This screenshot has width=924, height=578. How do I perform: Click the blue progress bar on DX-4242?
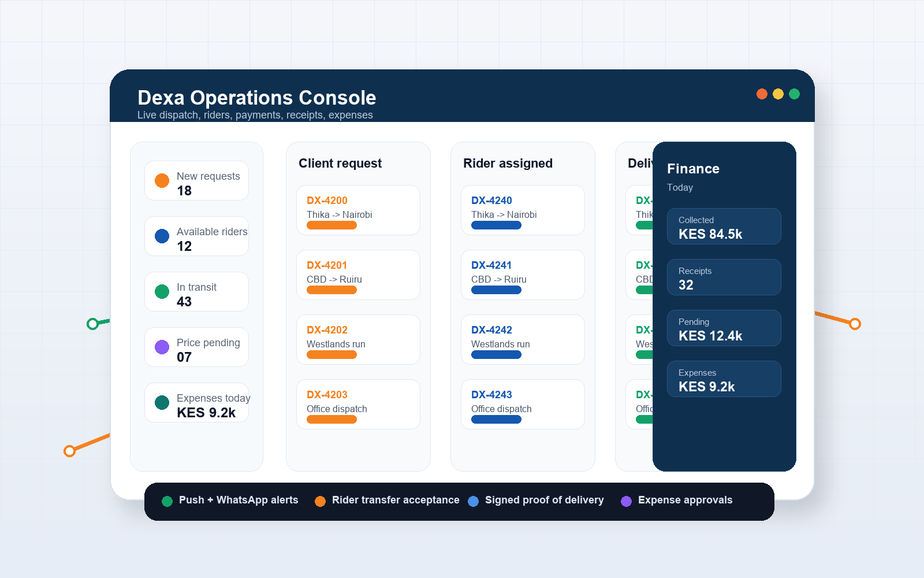(x=496, y=355)
